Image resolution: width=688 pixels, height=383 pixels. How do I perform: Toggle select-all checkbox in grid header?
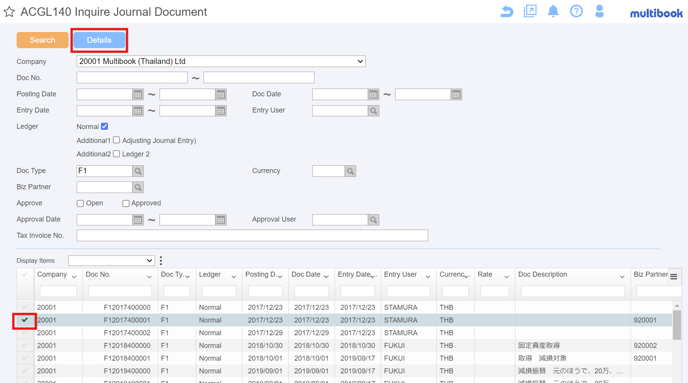click(25, 275)
